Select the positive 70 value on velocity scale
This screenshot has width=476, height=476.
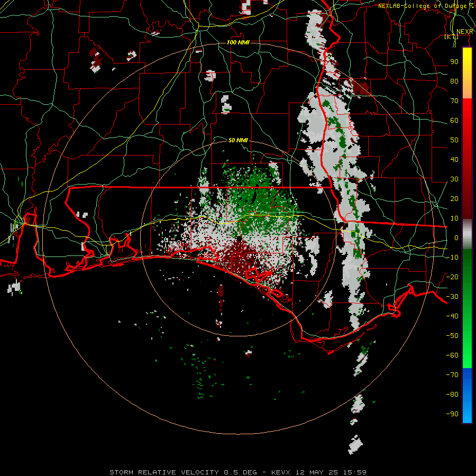coord(454,101)
